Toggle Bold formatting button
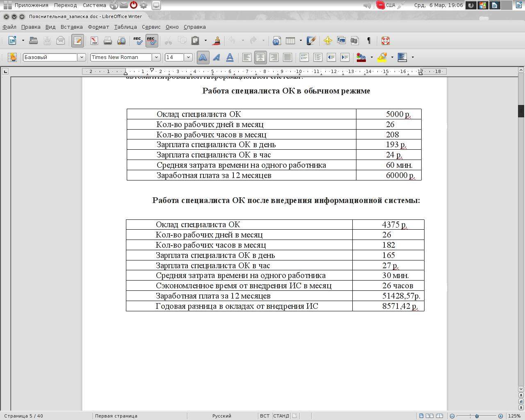Screen dimensions: 525x420 [x=203, y=57]
